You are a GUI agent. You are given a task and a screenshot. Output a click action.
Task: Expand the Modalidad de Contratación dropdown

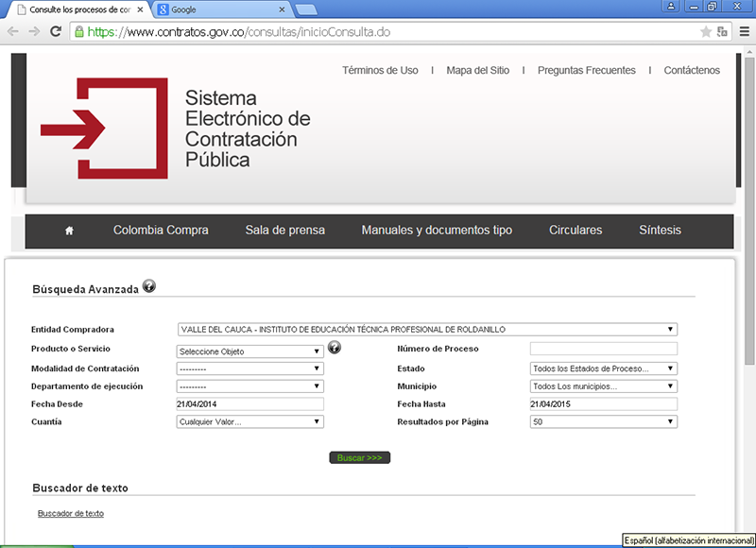249,368
